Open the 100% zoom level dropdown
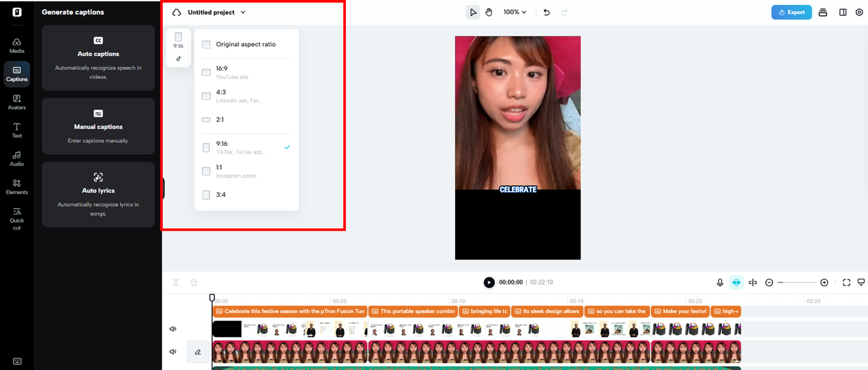This screenshot has height=370, width=868. click(x=515, y=12)
